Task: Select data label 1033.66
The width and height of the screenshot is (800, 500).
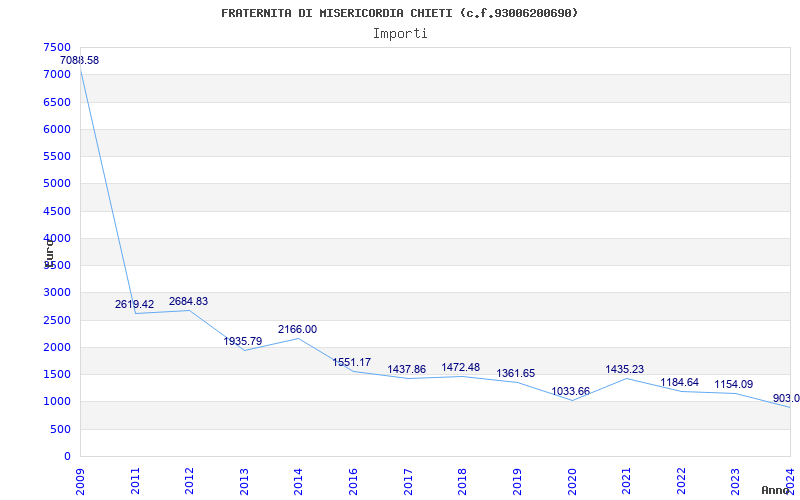Action: pyautogui.click(x=570, y=391)
